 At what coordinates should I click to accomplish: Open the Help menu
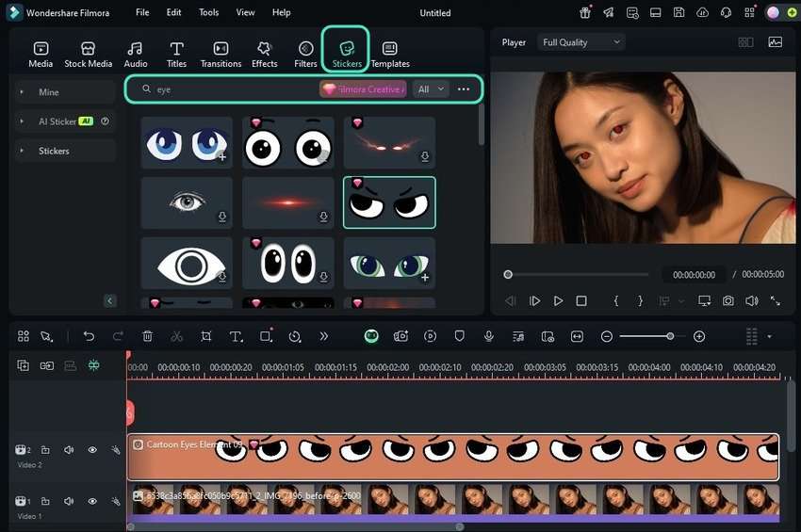[281, 12]
